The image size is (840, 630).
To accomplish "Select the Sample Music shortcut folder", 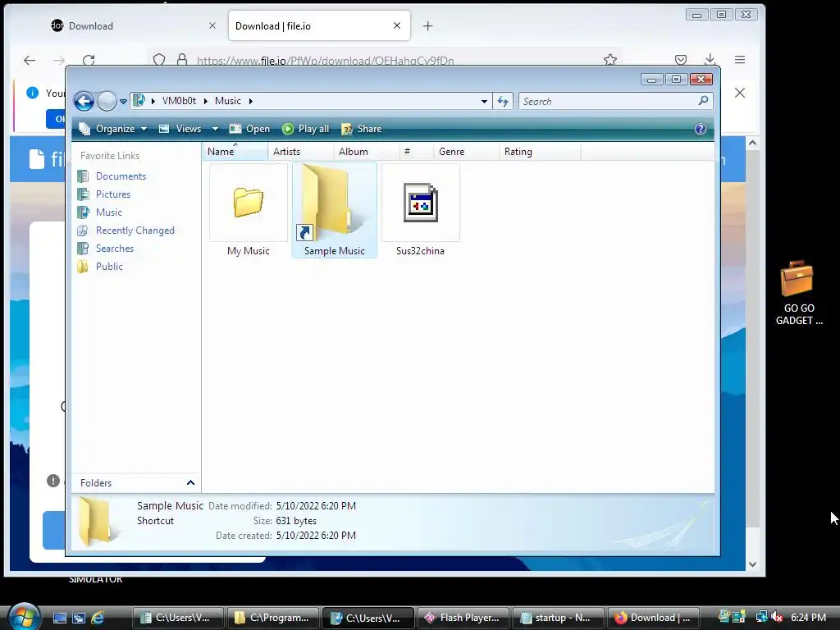I will [x=335, y=211].
